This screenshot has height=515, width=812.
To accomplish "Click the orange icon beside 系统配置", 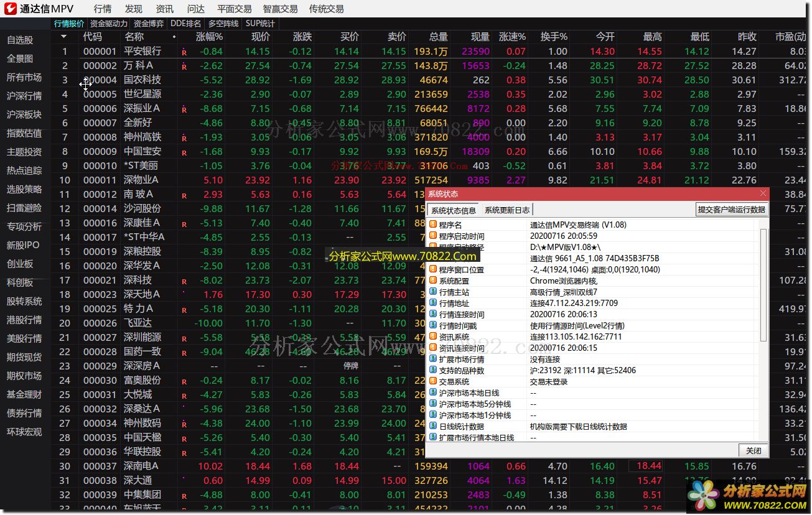I will [x=433, y=281].
